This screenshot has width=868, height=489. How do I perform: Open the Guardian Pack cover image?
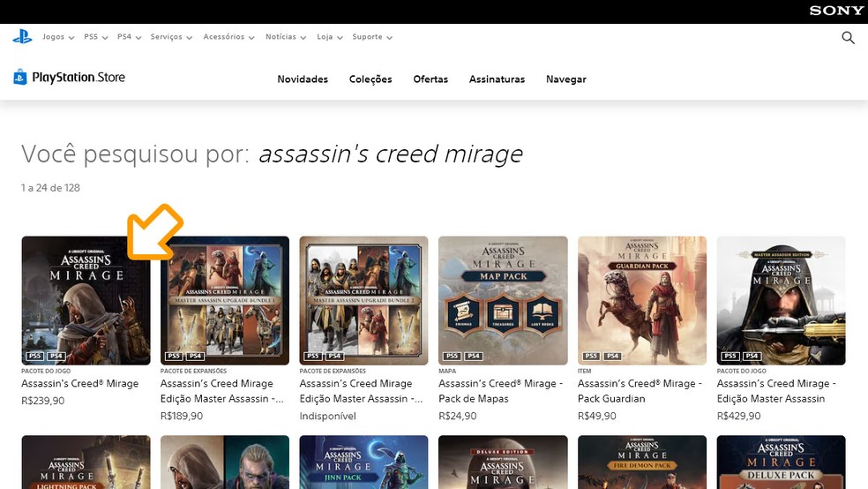click(642, 300)
